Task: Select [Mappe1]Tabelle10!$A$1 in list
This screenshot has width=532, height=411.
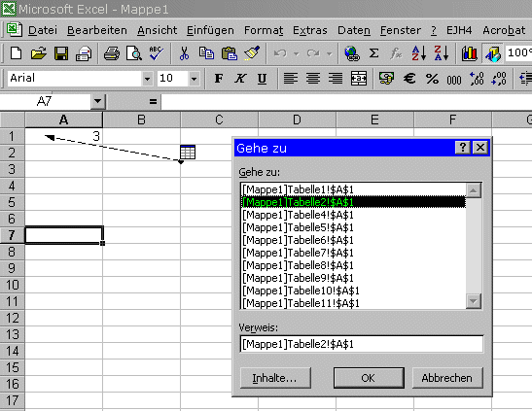Action: pyautogui.click(x=353, y=291)
